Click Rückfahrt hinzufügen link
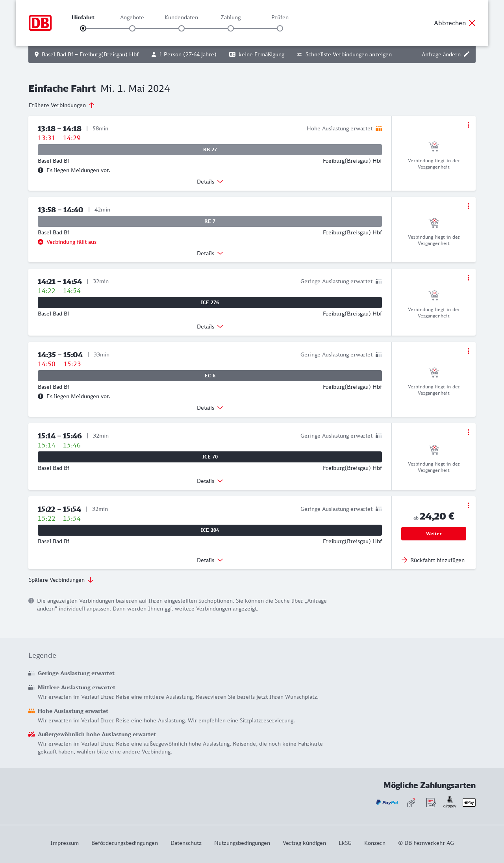The height and width of the screenshot is (863, 504). [433, 560]
